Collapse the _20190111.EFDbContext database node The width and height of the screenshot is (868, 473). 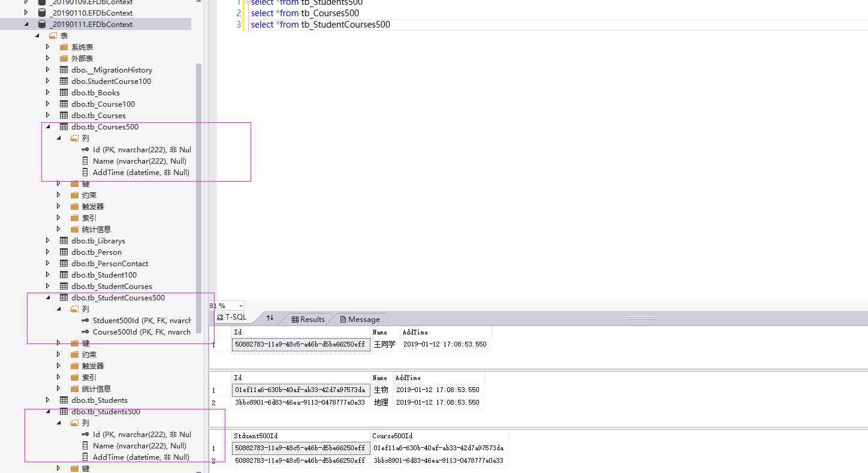pos(26,24)
